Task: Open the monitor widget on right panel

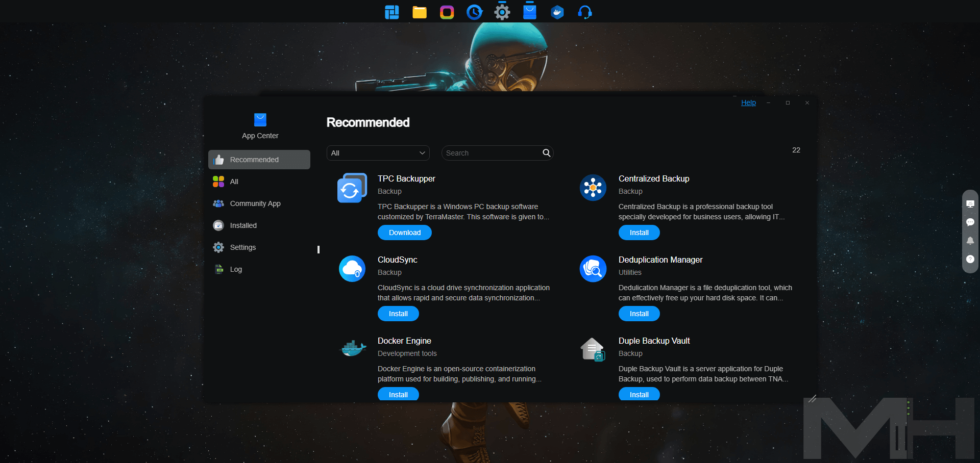Action: pyautogui.click(x=970, y=204)
